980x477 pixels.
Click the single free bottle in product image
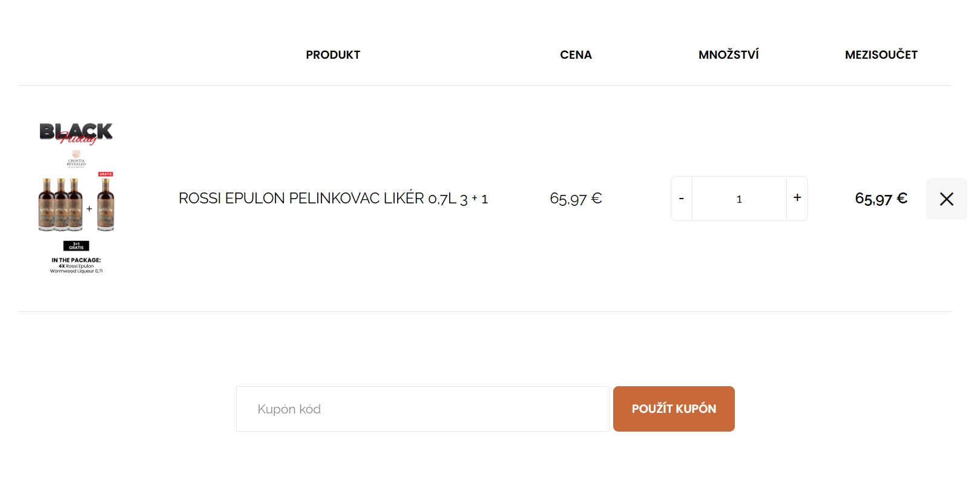pos(106,205)
